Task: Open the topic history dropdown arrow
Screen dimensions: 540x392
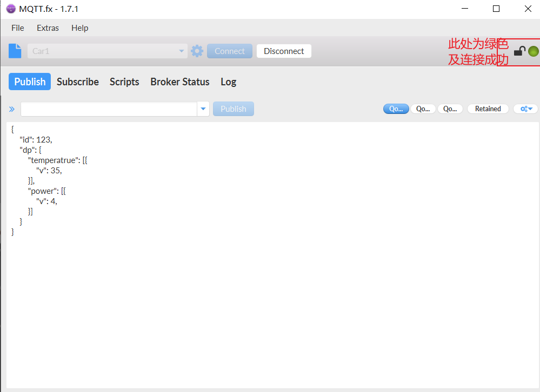Action: pos(203,109)
